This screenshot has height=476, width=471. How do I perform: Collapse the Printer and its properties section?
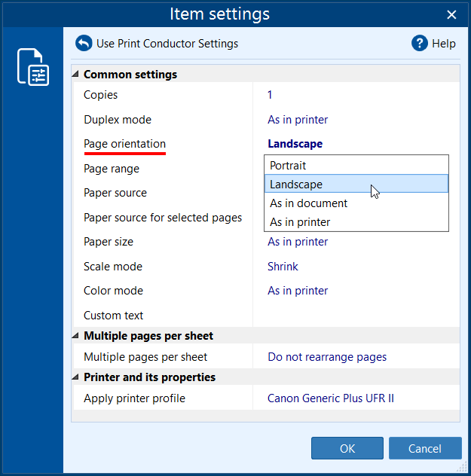point(75,377)
